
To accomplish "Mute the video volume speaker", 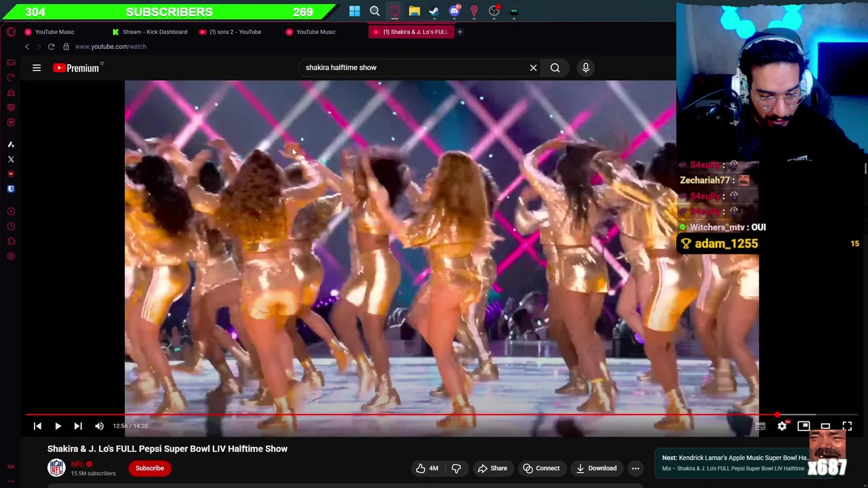I will pos(99,426).
